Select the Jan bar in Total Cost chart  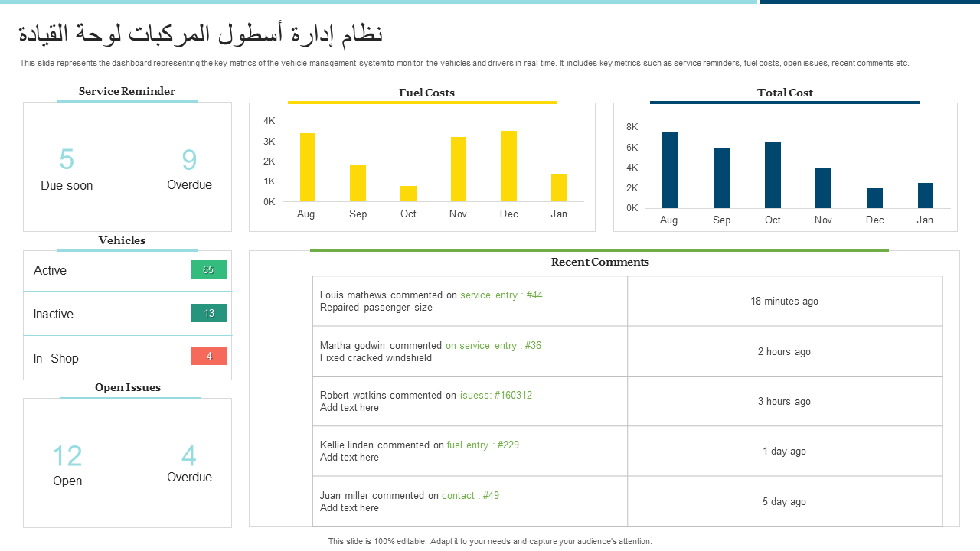pyautogui.click(x=926, y=195)
